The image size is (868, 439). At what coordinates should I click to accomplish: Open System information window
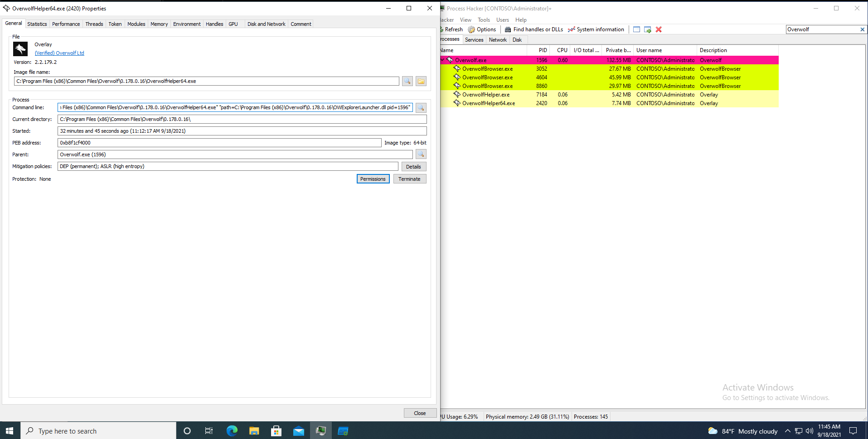tap(596, 29)
